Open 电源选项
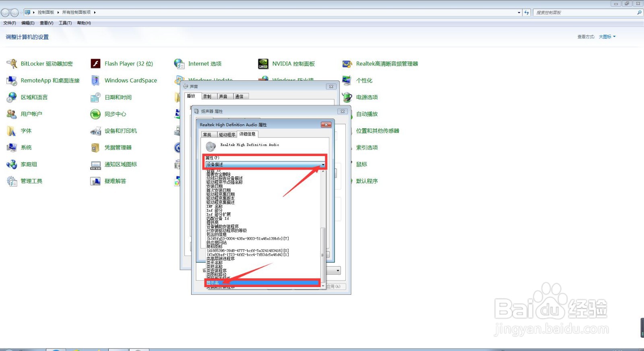This screenshot has width=644, height=351. coord(360,97)
